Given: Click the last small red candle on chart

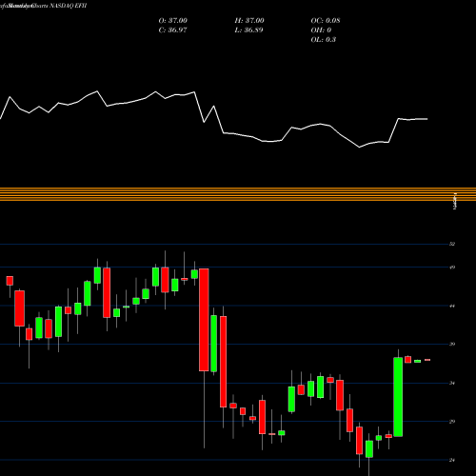Looking at the screenshot, I should pos(427,360).
